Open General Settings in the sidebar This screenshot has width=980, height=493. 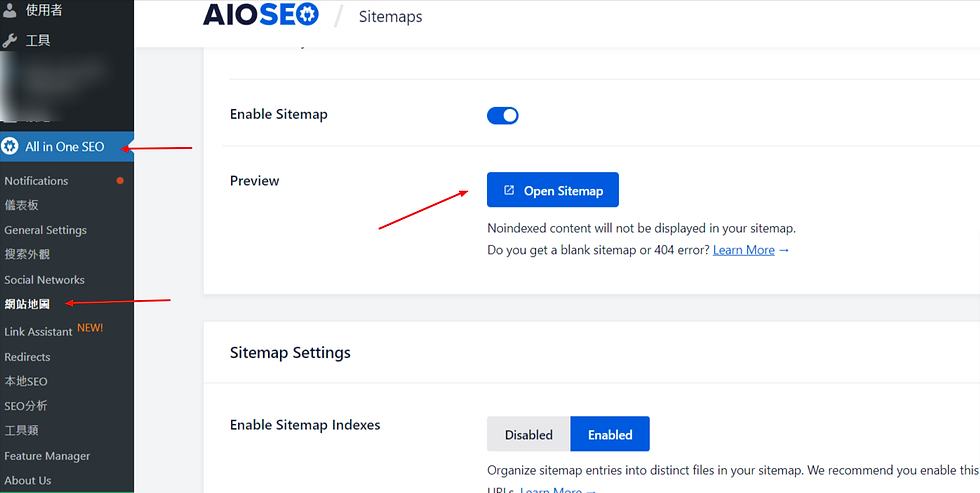(46, 230)
